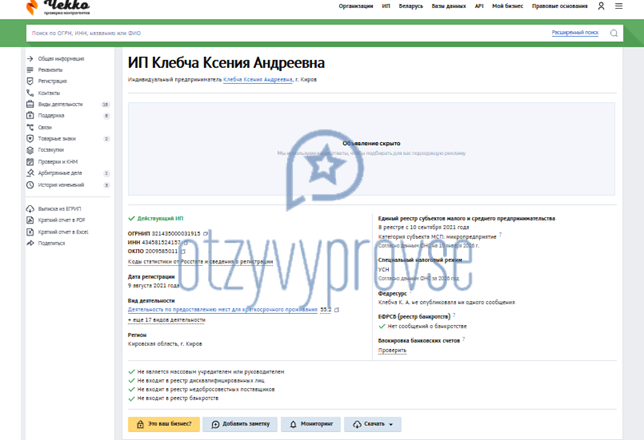Click the История изменений clock icon

30,185
